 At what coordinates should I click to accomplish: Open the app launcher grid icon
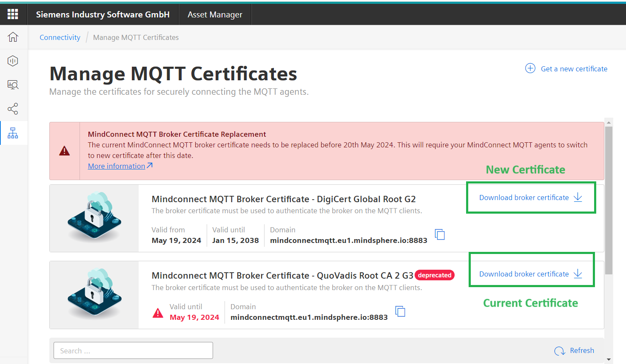click(x=13, y=14)
